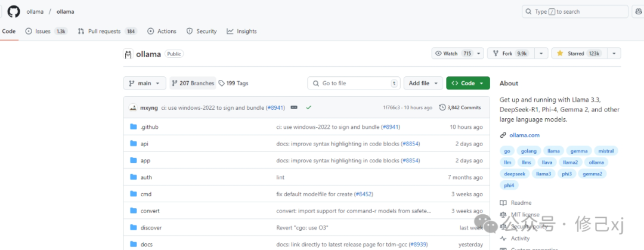Select the deepseek topic tag
The image size is (644, 250).
click(515, 174)
